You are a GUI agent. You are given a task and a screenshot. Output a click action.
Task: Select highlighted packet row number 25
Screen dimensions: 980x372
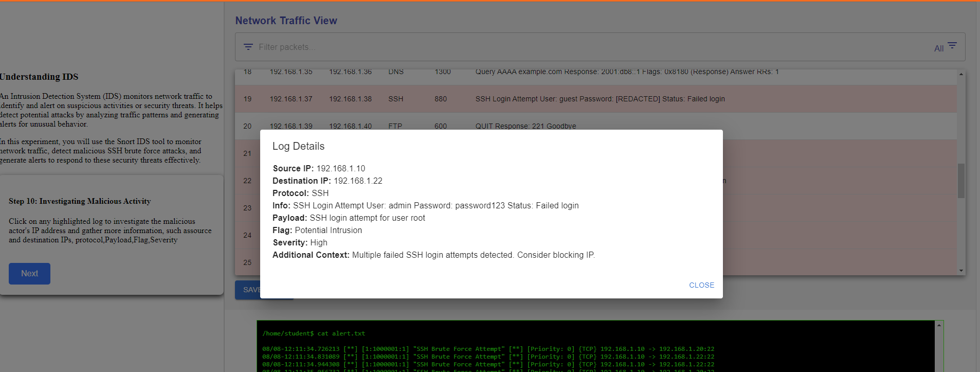pyautogui.click(x=247, y=262)
